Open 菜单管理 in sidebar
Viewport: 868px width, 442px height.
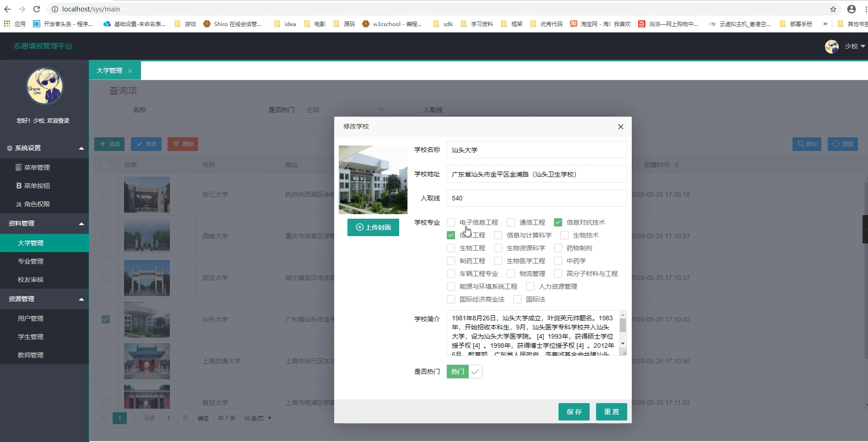[x=44, y=167]
